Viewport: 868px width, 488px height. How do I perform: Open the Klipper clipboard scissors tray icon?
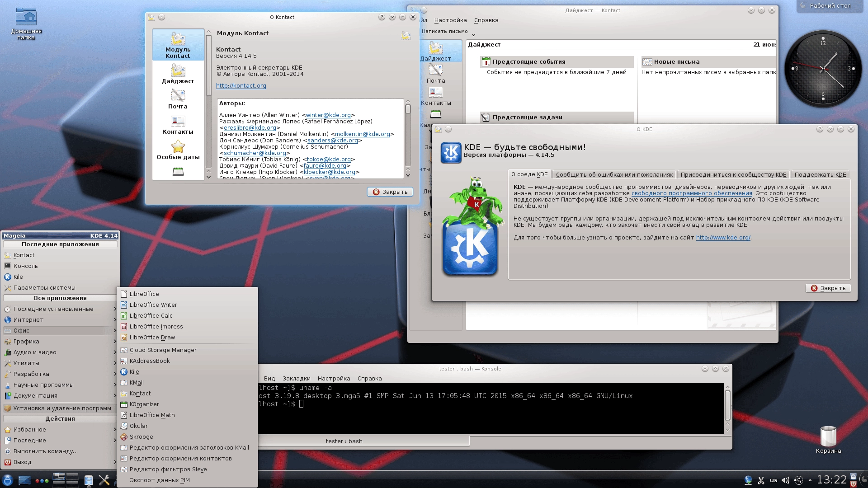(761, 480)
